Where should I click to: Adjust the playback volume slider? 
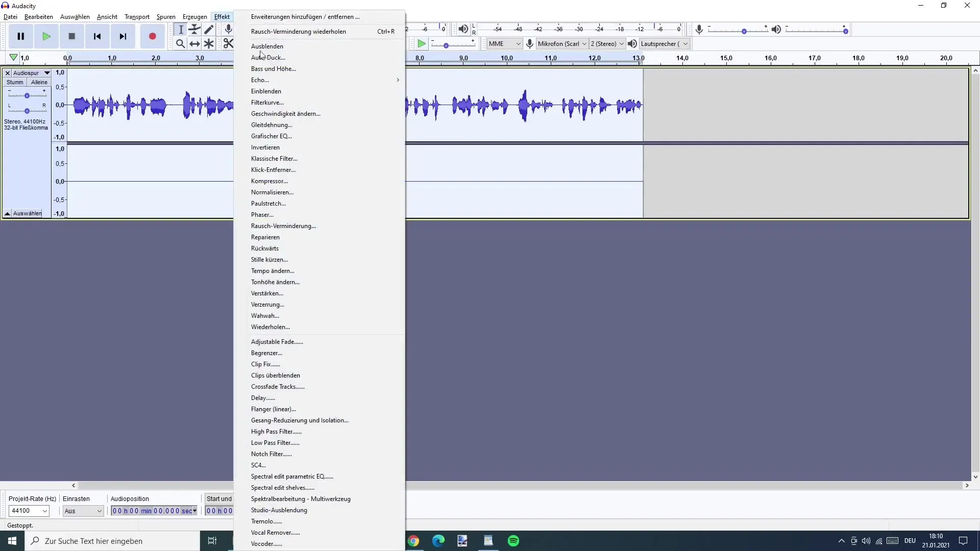(x=817, y=31)
